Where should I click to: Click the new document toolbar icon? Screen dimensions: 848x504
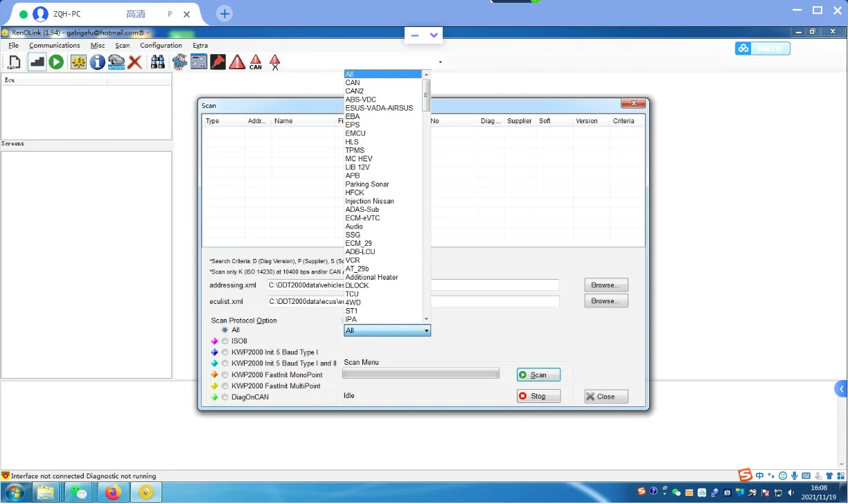coord(14,62)
